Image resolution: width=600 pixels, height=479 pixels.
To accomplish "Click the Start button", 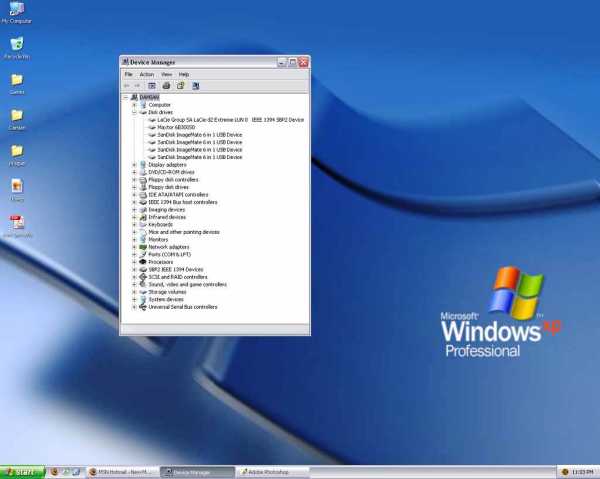I will [23, 472].
